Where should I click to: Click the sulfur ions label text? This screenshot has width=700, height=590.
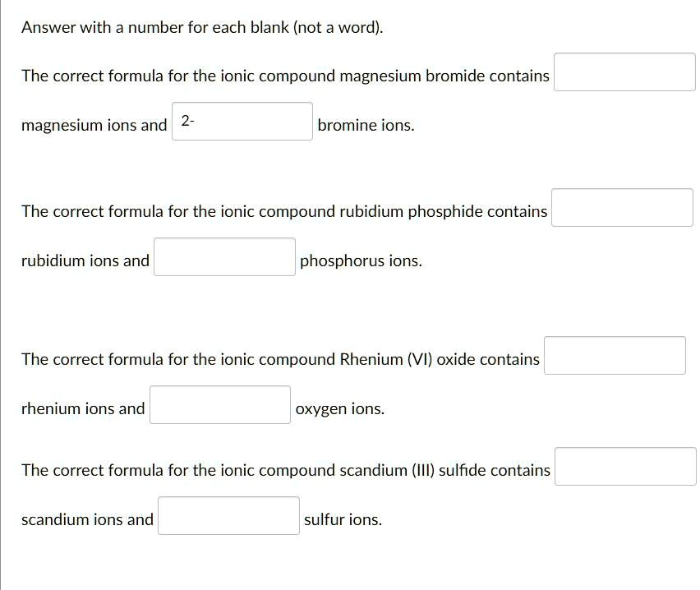[342, 519]
